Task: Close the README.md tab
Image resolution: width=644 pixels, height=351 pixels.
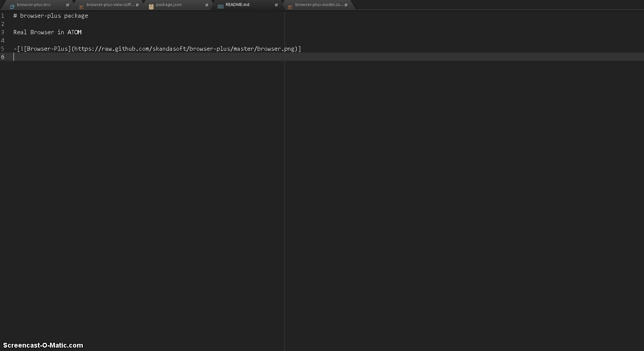Action: pyautogui.click(x=276, y=5)
